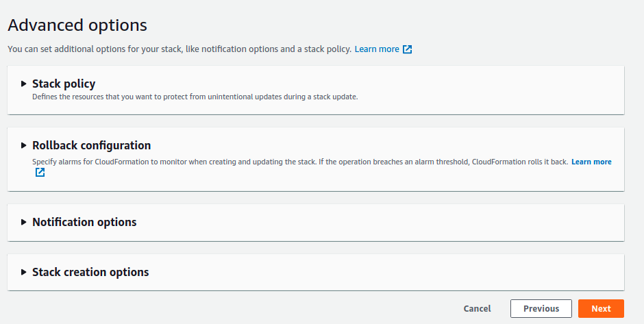
Task: Click the external link icon under Rollback configuration text
Action: [40, 173]
